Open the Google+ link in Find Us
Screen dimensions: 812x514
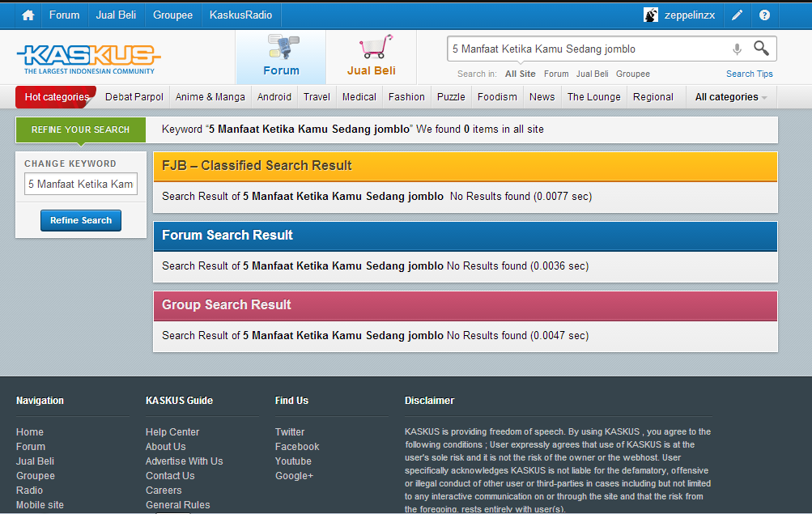pos(294,475)
